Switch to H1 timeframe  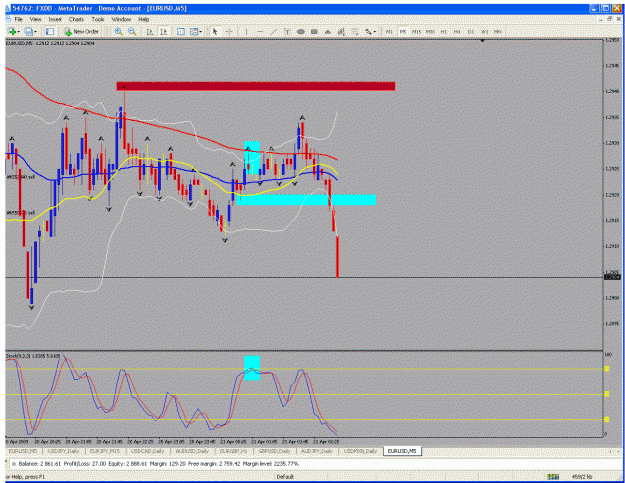[x=444, y=31]
